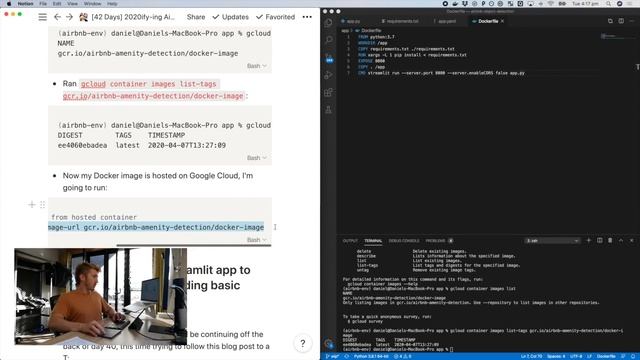Open the DEBUG CONSOLE panel tab

click(x=404, y=240)
